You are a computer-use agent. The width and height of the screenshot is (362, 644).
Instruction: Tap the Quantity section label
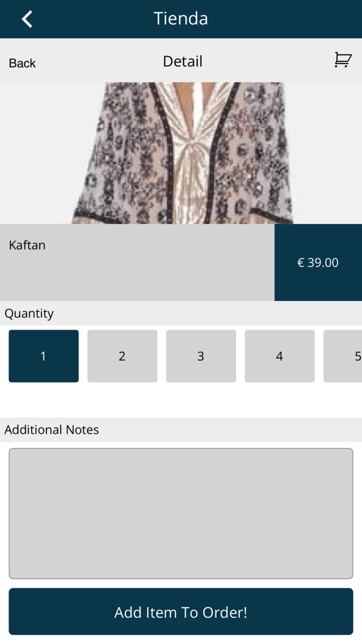(29, 313)
